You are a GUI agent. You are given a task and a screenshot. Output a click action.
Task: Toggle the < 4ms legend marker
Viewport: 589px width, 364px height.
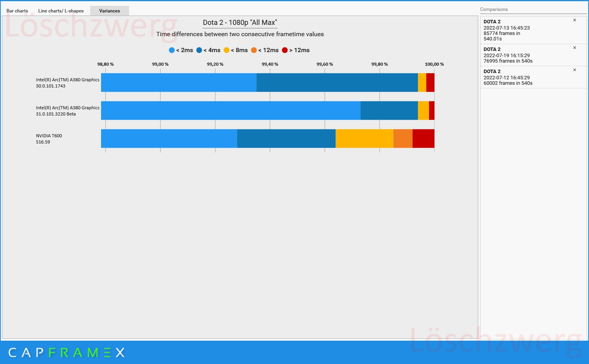pyautogui.click(x=199, y=50)
